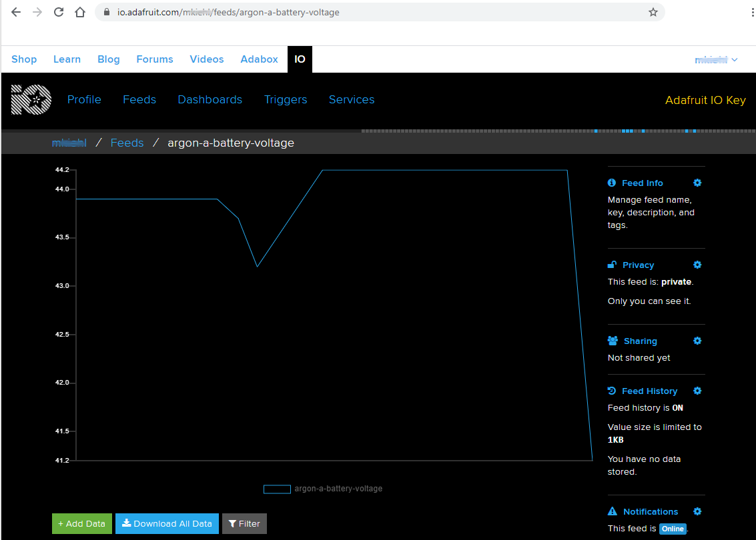Open the Feed History heading link

[649, 391]
